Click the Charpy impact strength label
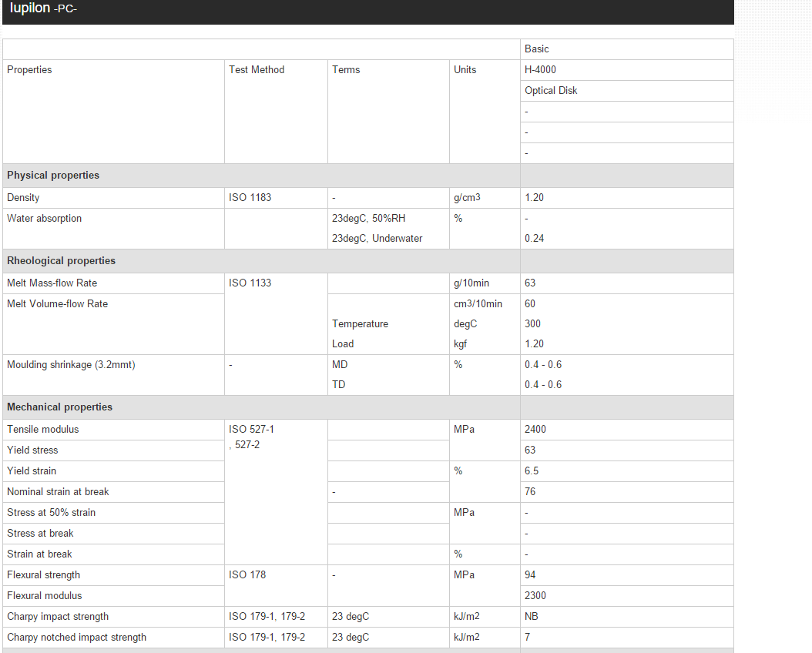The height and width of the screenshot is (653, 812). coord(58,617)
